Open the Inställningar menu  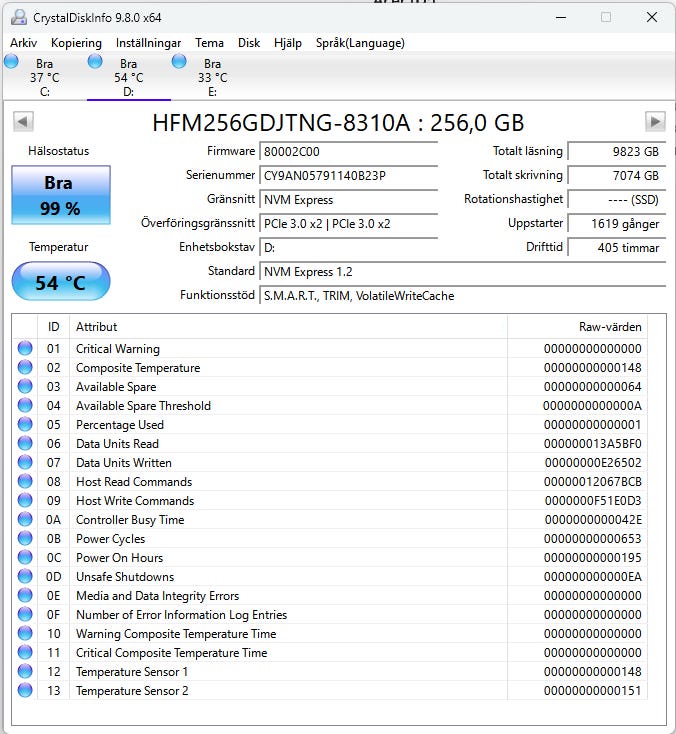148,43
